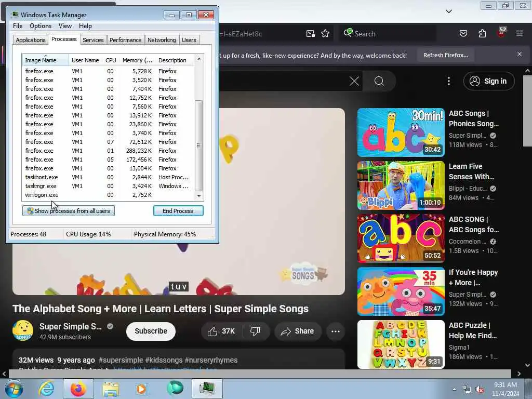This screenshot has height=399, width=532.
Task: Switch to the Users tab
Action: 189,39
